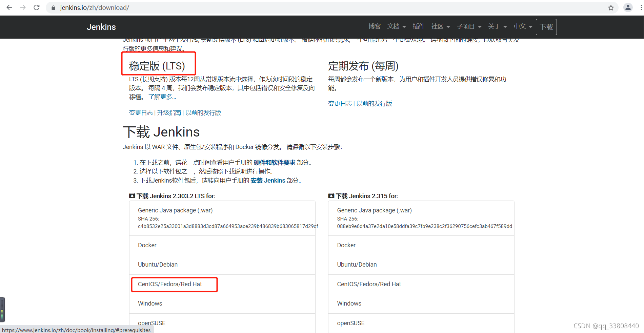Open the Jenkins home logo link

[x=101, y=27]
